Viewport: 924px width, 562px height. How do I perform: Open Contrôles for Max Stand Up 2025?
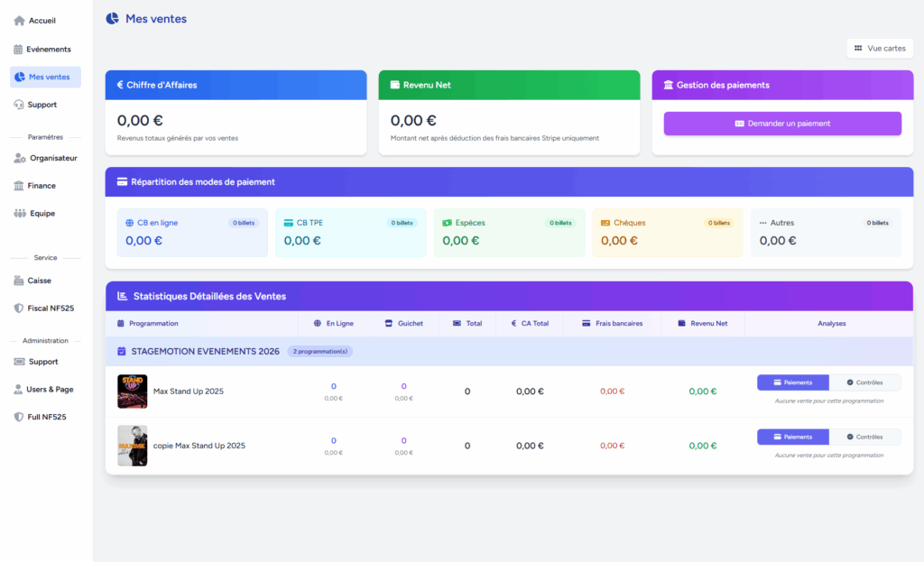click(864, 382)
